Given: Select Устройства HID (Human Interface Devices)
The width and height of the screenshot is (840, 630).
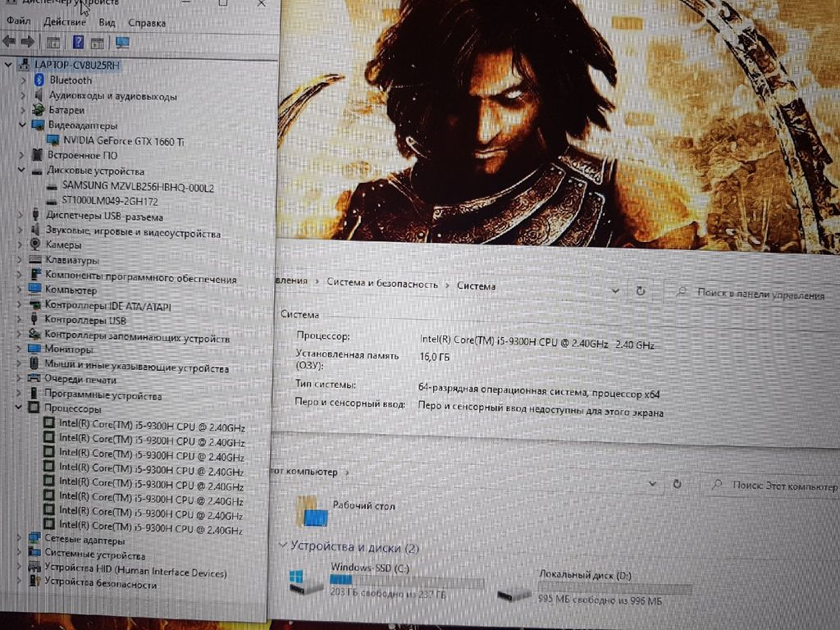Looking at the screenshot, I should click(x=135, y=570).
